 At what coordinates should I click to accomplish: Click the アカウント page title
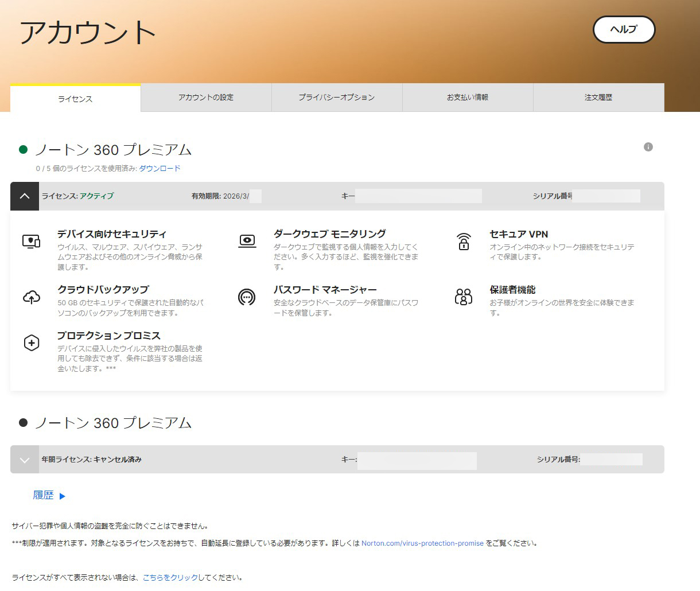(88, 33)
